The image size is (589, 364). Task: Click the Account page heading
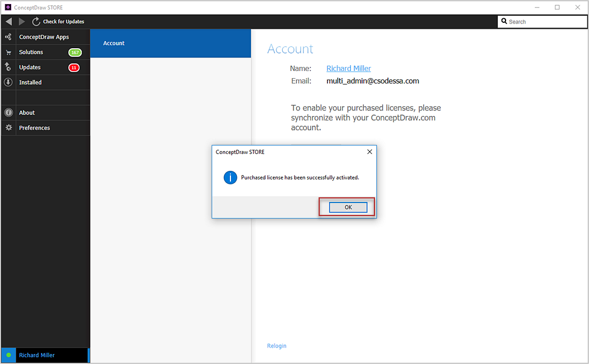(290, 49)
